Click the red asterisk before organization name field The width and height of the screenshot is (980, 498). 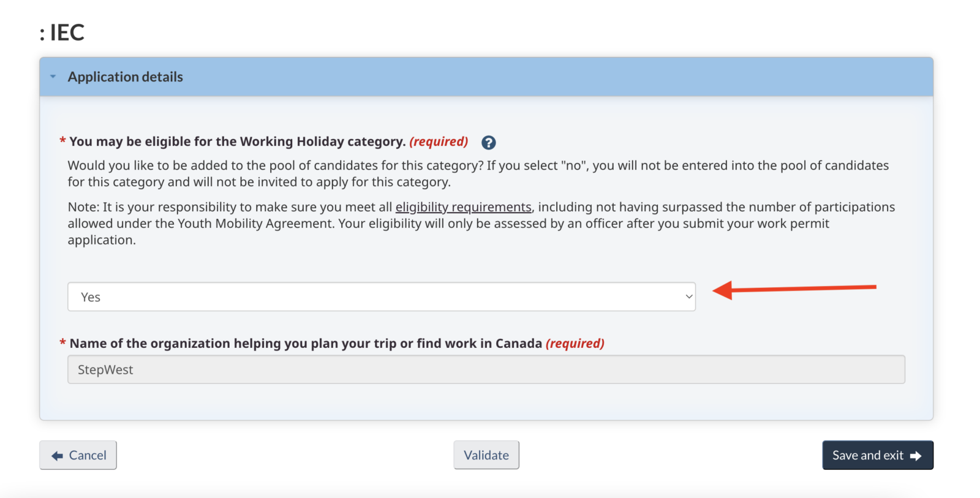point(62,343)
